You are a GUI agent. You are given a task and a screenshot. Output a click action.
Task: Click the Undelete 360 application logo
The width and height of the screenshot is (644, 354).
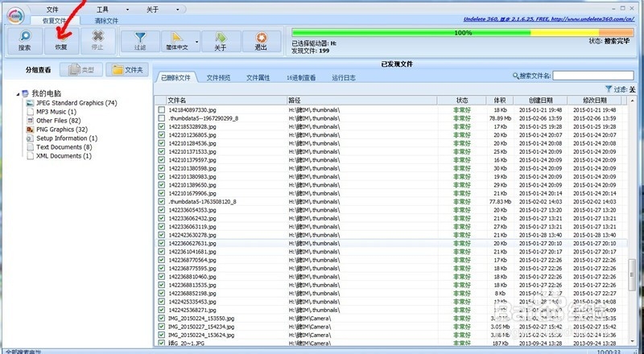(15, 15)
